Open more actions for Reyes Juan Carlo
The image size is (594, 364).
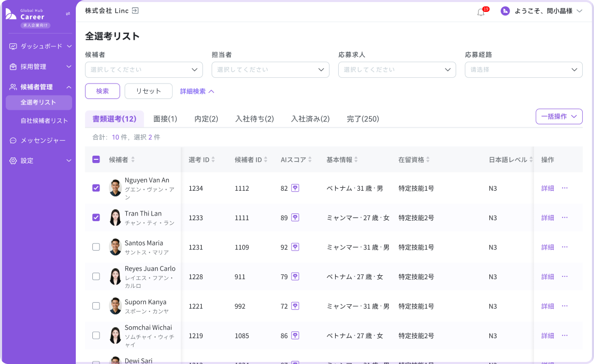pyautogui.click(x=565, y=277)
